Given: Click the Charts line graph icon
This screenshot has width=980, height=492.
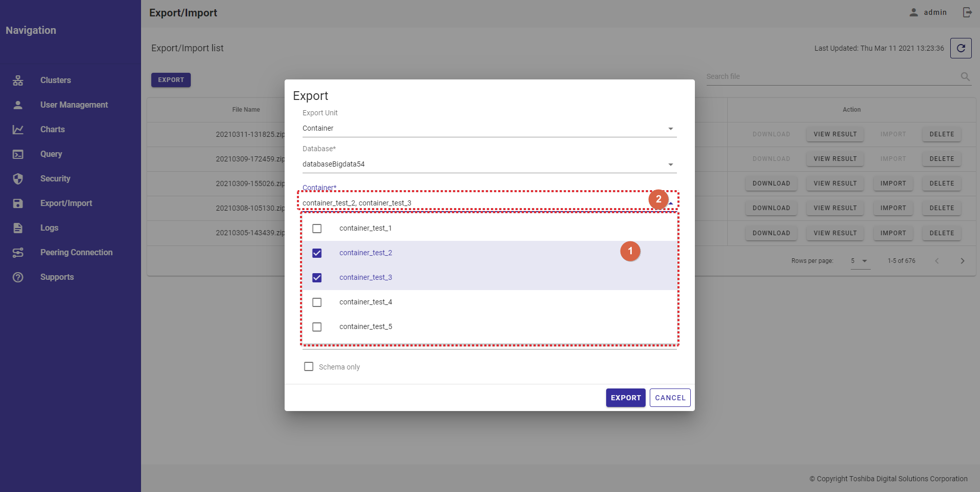Looking at the screenshot, I should pyautogui.click(x=18, y=130).
